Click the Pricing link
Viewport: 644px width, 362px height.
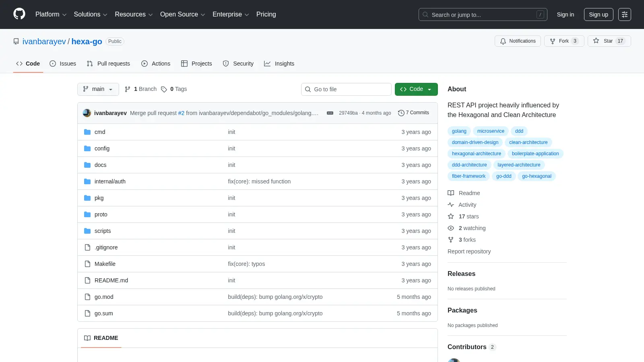tap(266, 14)
